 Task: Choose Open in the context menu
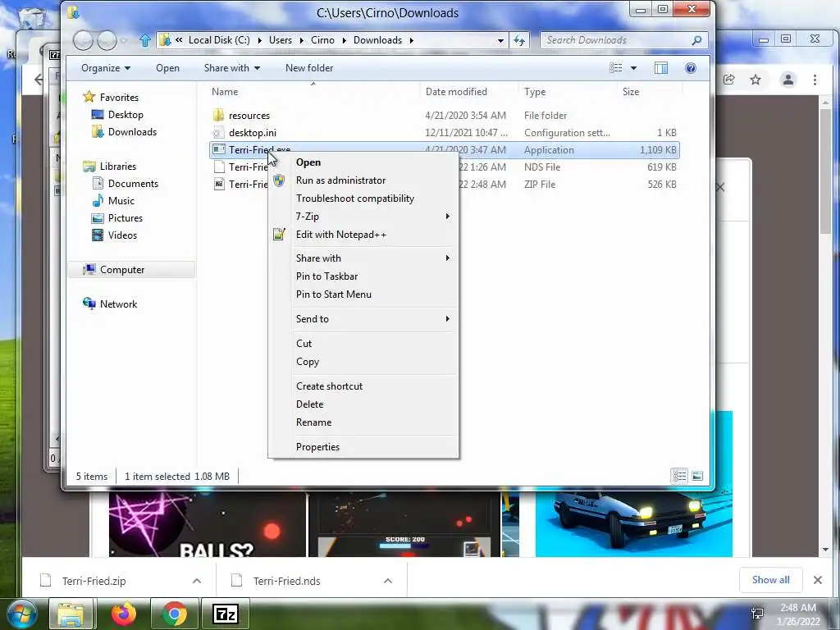(363, 162)
